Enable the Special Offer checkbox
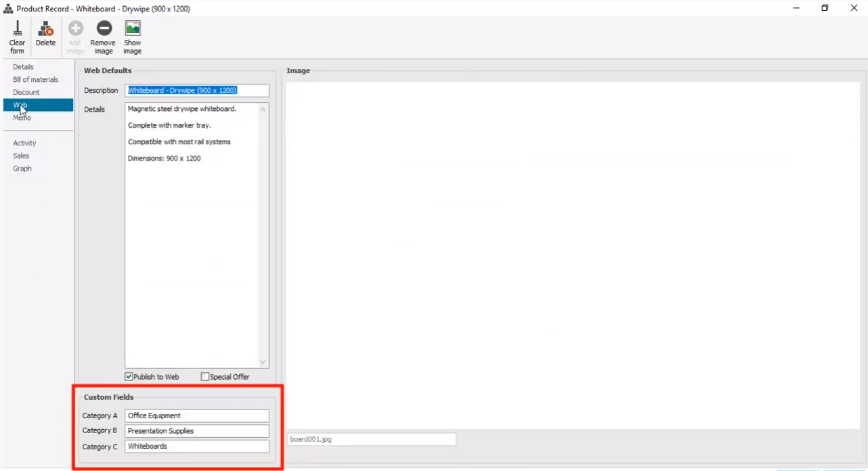 205,377
